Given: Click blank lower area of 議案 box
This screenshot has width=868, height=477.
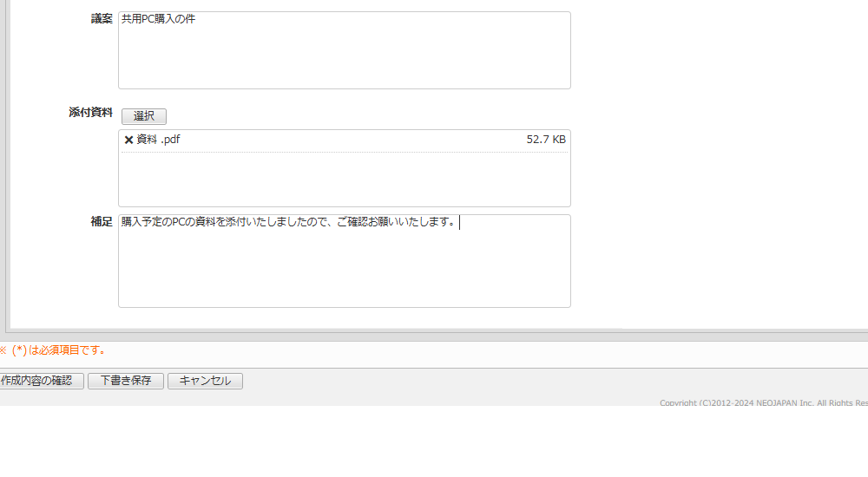Looking at the screenshot, I should 345,58.
